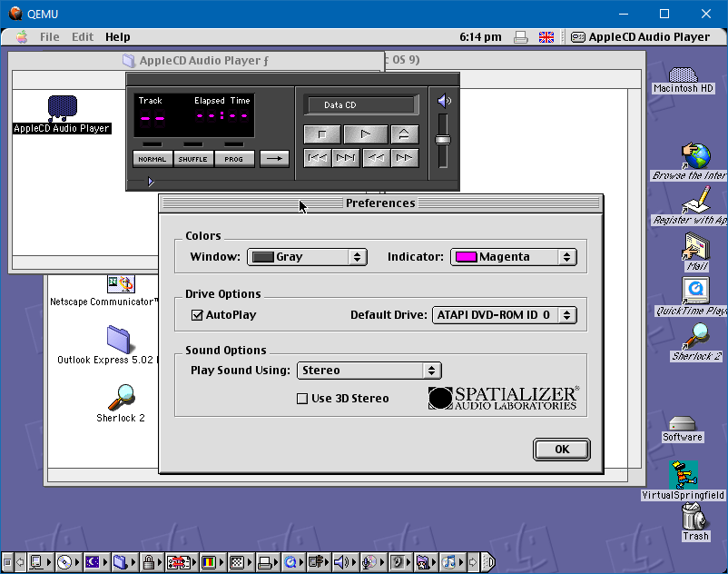Open the Indicator color dropdown showing Magenta
The height and width of the screenshot is (574, 728).
click(x=513, y=257)
